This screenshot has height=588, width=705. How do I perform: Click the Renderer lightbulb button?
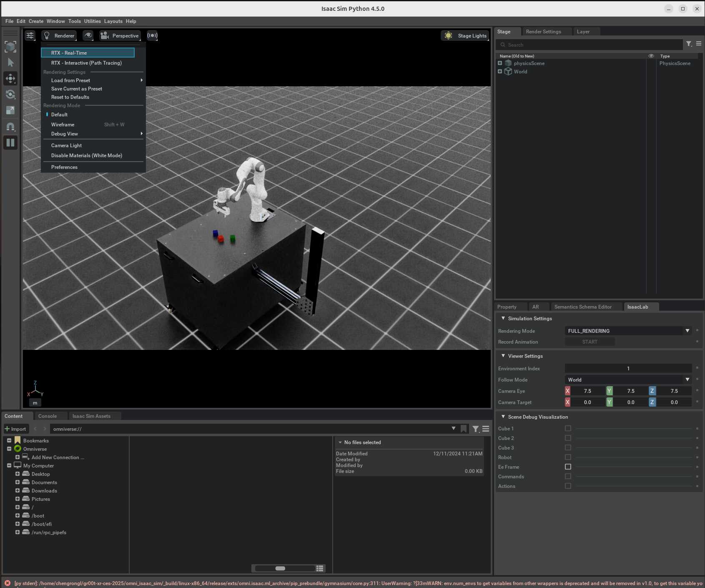[59, 35]
